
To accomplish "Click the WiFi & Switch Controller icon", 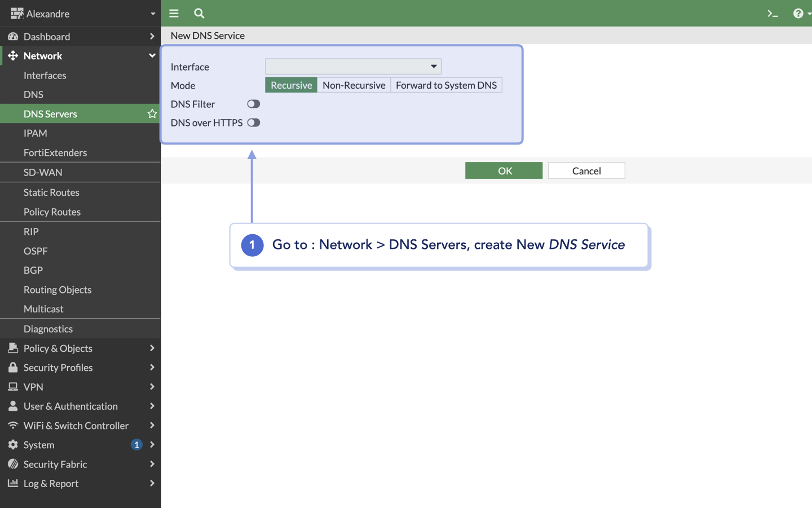I will click(x=12, y=426).
